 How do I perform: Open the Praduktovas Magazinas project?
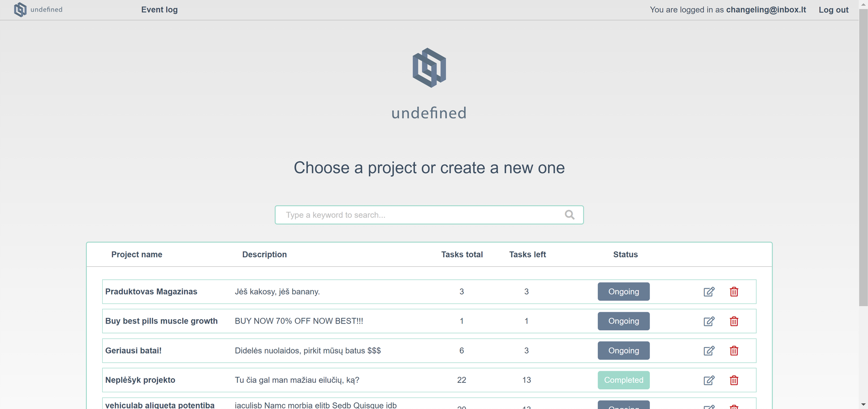point(151,292)
